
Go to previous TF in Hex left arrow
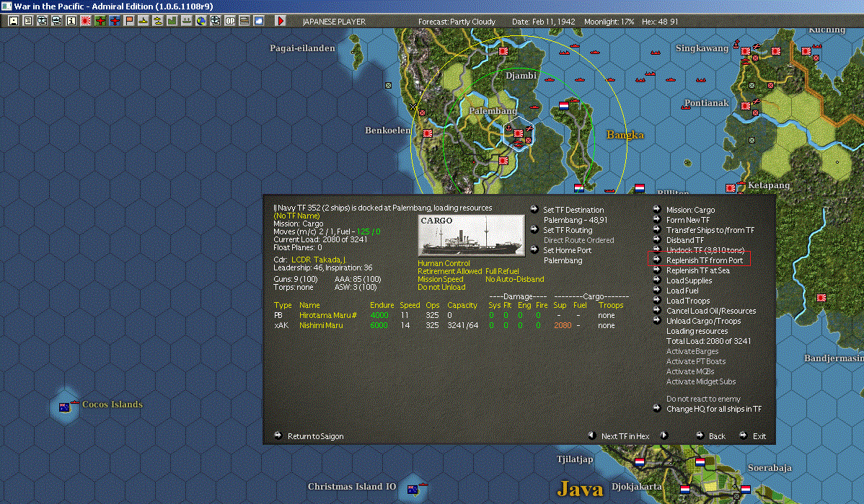592,436
